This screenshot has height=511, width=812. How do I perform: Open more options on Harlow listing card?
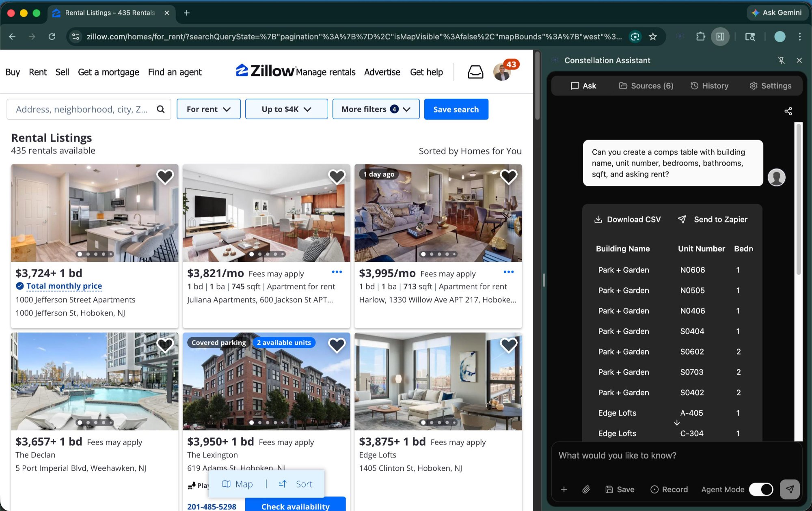(x=508, y=272)
